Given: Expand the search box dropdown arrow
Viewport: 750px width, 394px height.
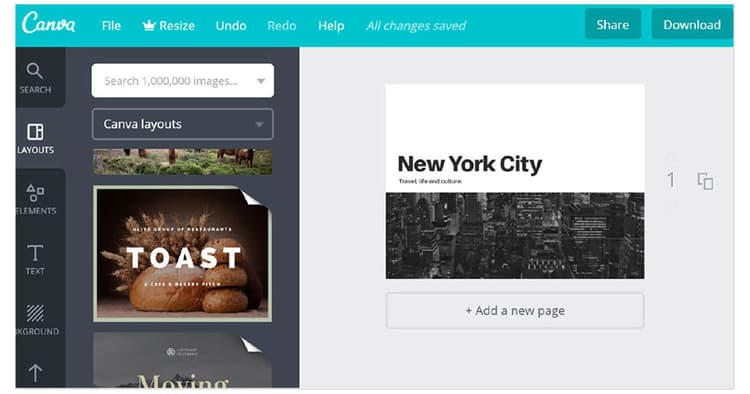Looking at the screenshot, I should click(x=261, y=81).
